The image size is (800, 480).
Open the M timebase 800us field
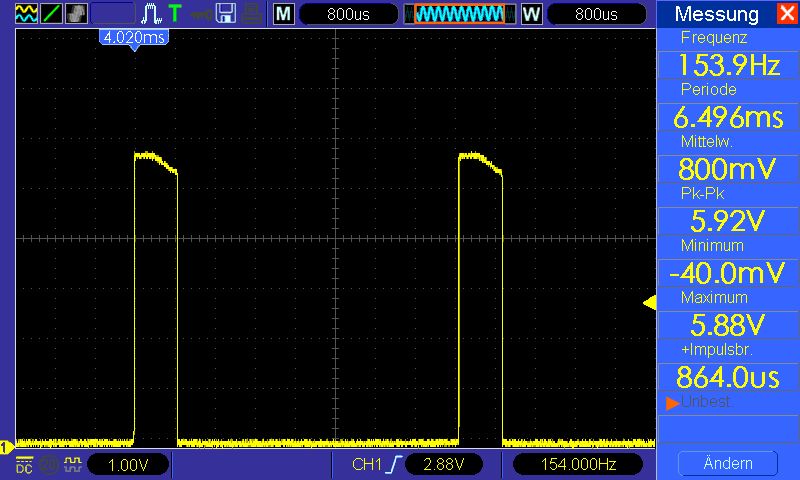coord(348,14)
